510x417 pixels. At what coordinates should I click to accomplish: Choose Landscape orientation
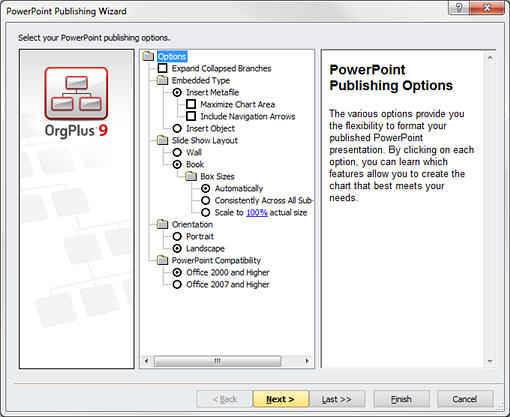point(177,248)
